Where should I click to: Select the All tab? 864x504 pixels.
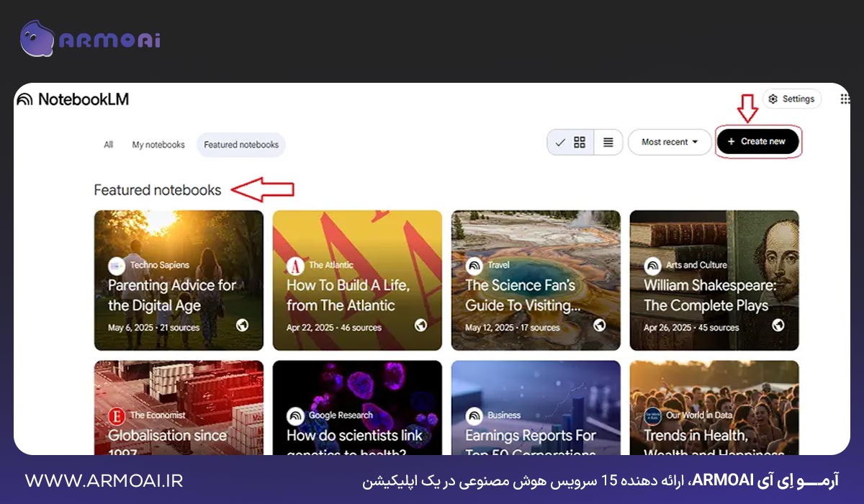tap(108, 144)
